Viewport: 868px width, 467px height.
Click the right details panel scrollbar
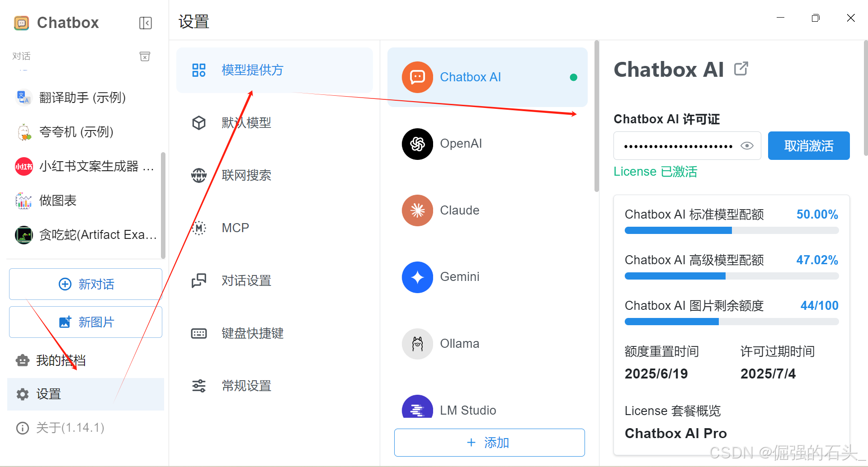tap(866, 98)
